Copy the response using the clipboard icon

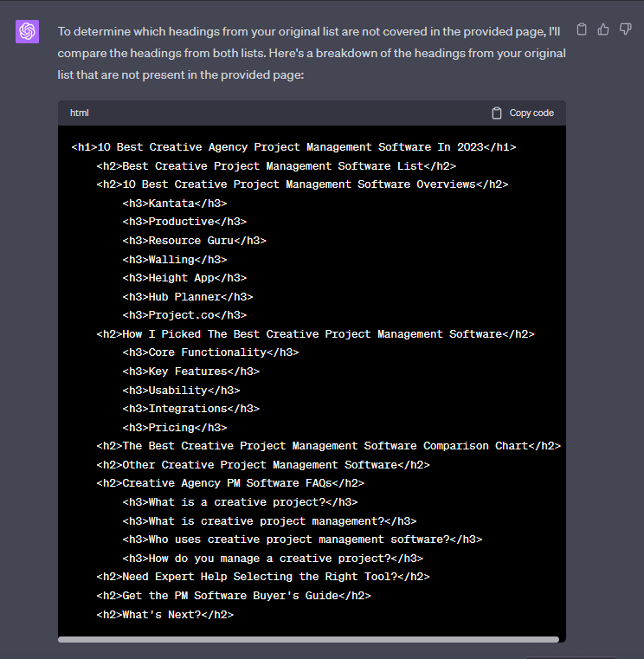tap(582, 29)
